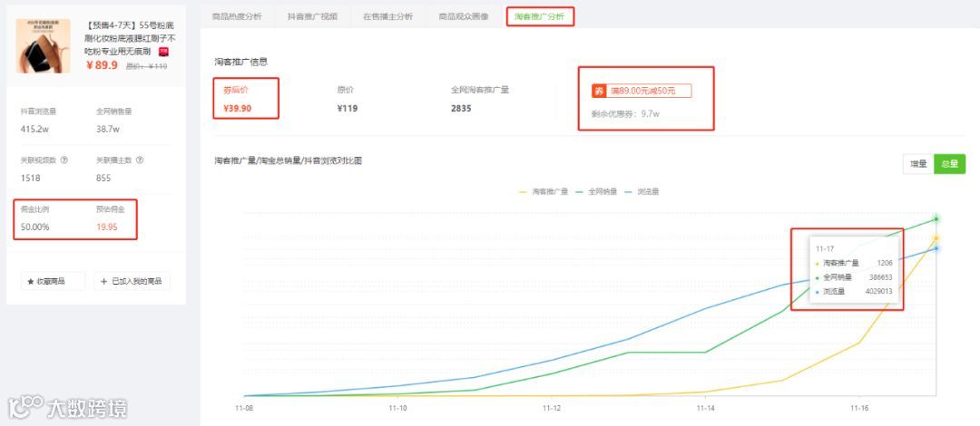Click the 关联播主数 value 855
Image resolution: width=980 pixels, height=426 pixels.
click(103, 178)
